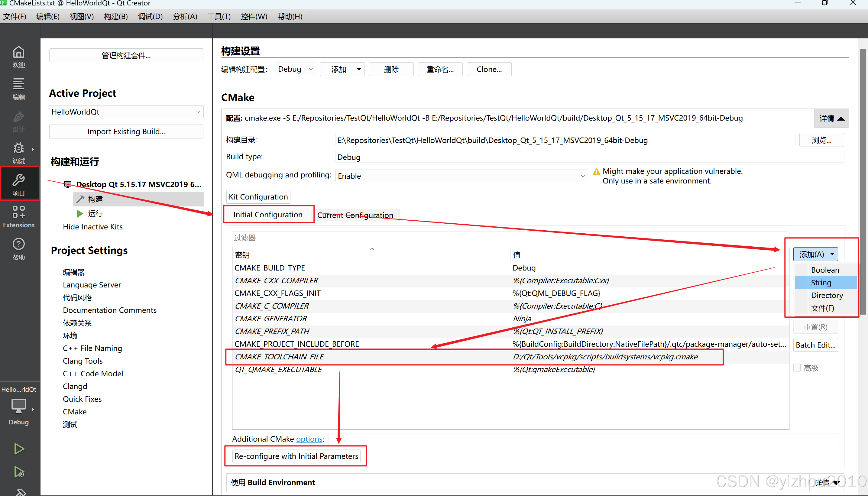Open the 构建(B) menu

pyautogui.click(x=116, y=17)
